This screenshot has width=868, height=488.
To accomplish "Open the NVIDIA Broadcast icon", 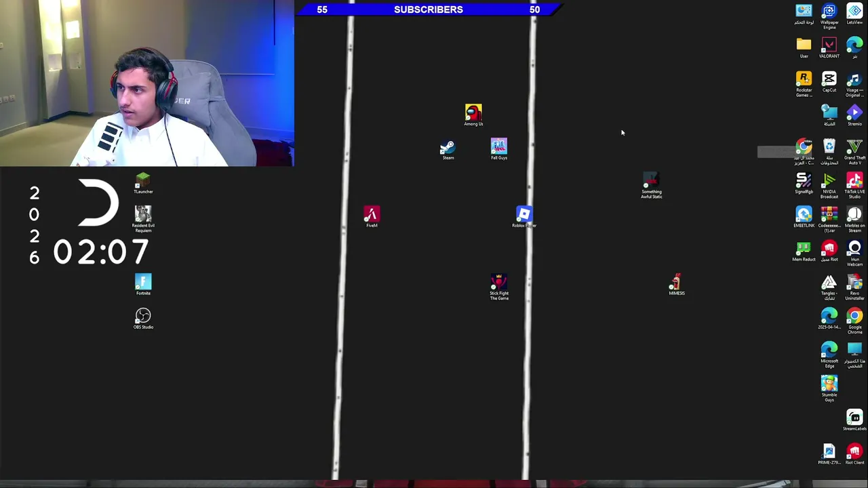I will (829, 186).
